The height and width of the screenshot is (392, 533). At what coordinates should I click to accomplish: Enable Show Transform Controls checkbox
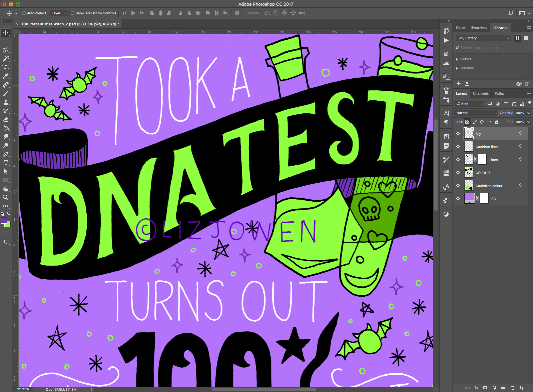[x=73, y=13]
